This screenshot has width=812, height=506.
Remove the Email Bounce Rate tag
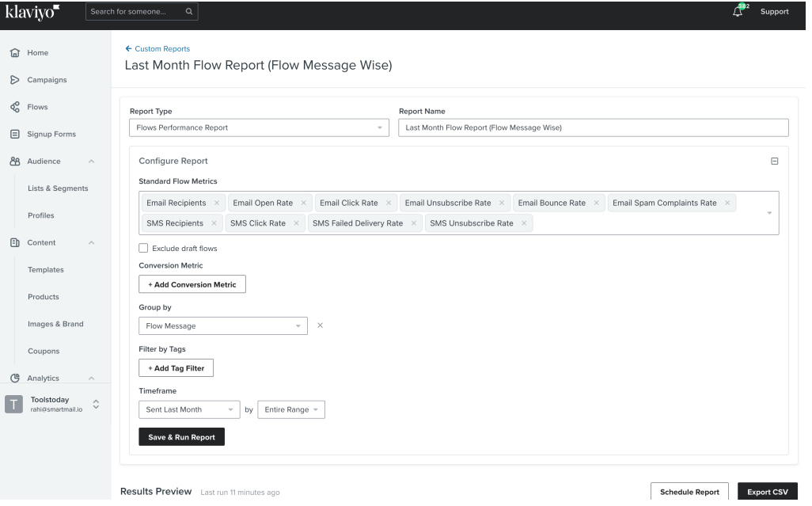(597, 203)
